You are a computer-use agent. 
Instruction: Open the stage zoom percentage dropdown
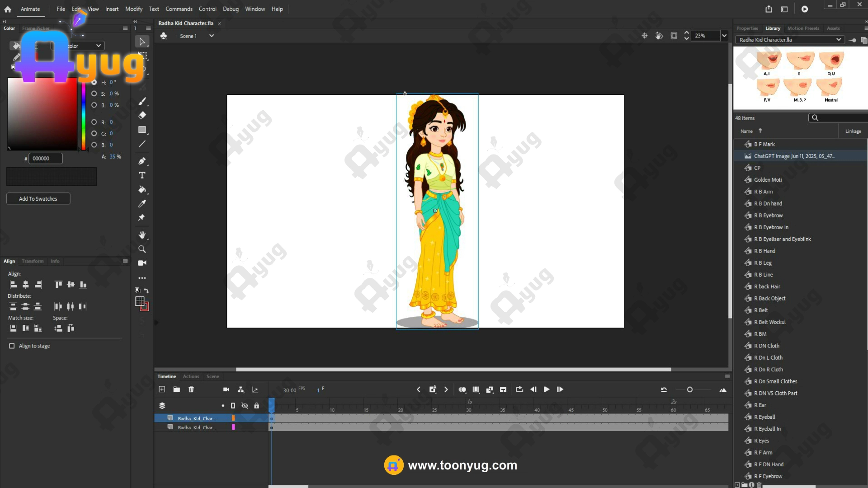[724, 36]
